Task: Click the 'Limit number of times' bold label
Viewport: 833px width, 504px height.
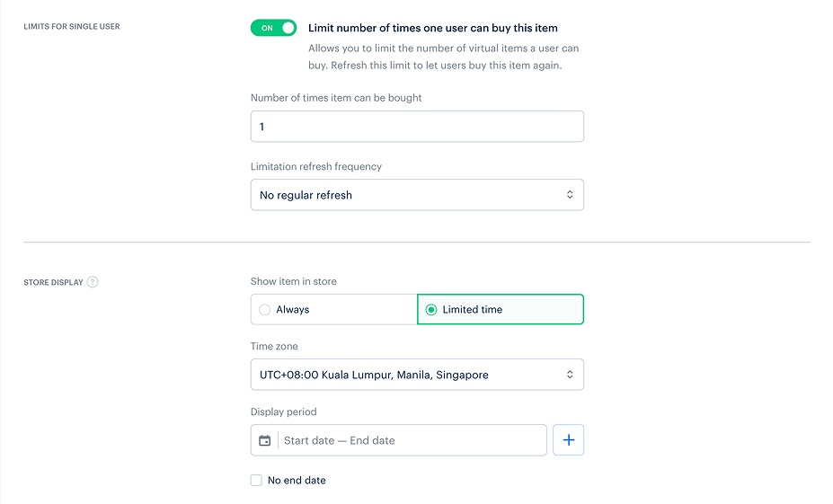Action: click(x=432, y=28)
